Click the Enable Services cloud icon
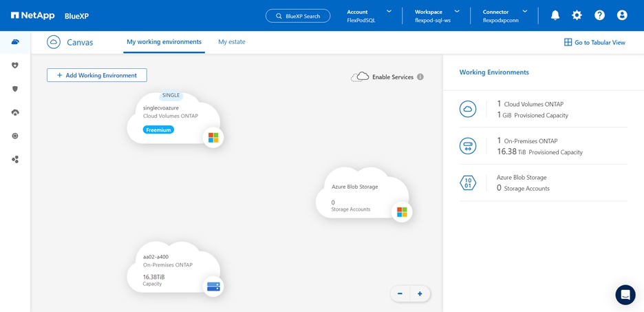644x312 pixels. [x=359, y=77]
